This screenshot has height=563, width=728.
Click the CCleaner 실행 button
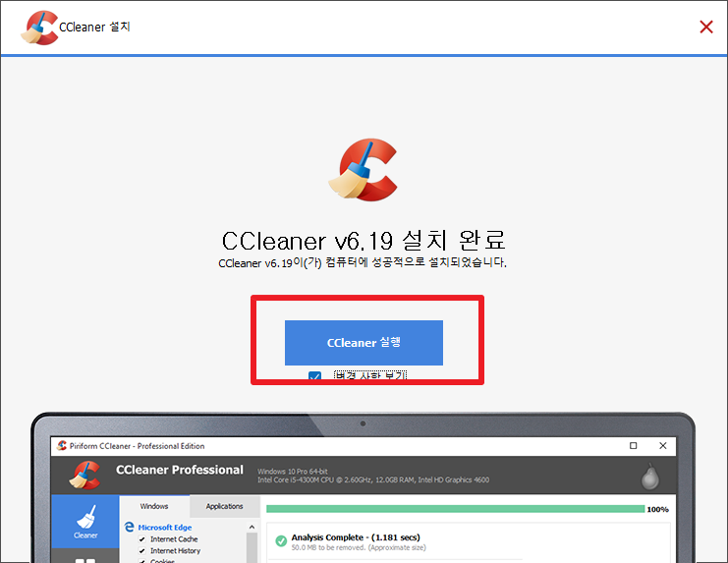click(364, 343)
